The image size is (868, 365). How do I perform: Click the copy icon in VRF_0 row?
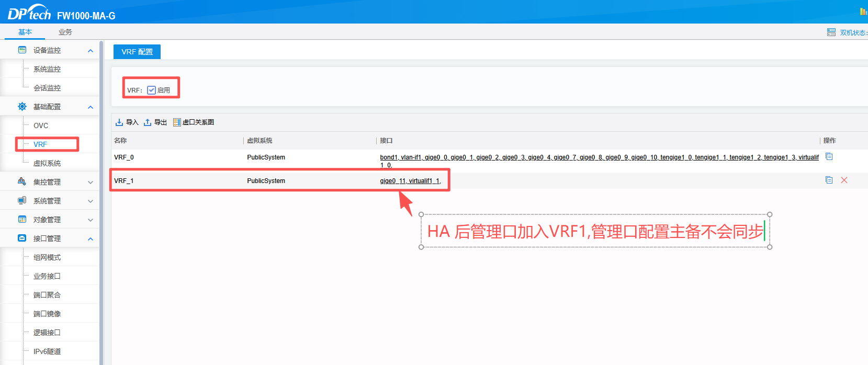click(829, 156)
